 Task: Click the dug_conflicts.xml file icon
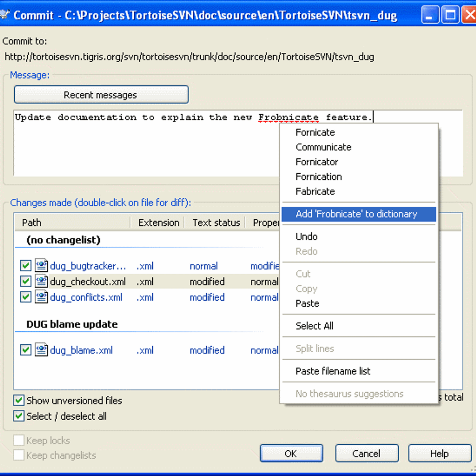point(41,297)
